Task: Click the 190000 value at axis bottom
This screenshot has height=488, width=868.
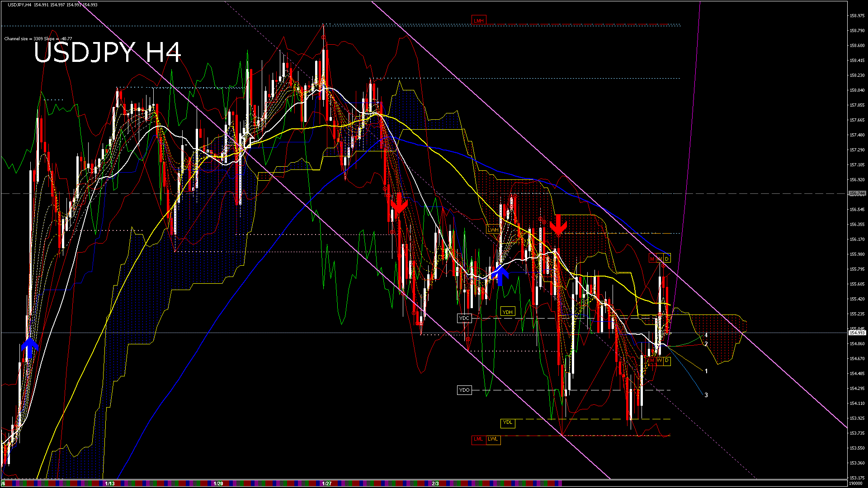Action: coord(856,483)
